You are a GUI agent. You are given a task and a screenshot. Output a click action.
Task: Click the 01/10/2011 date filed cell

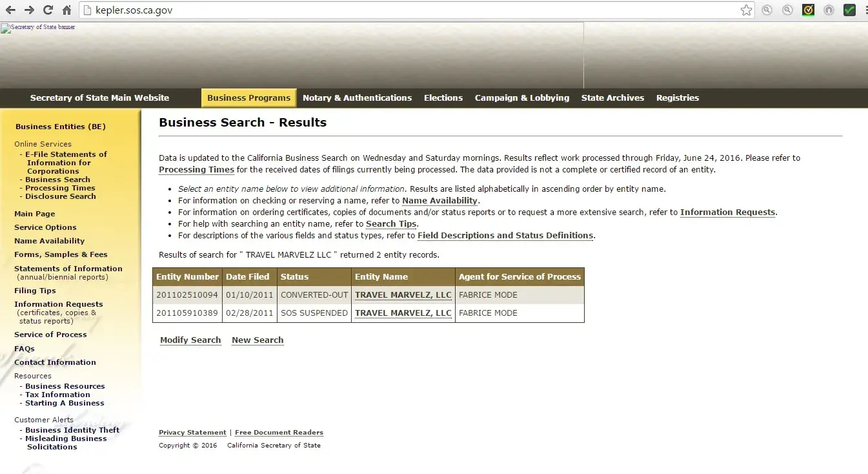(250, 295)
